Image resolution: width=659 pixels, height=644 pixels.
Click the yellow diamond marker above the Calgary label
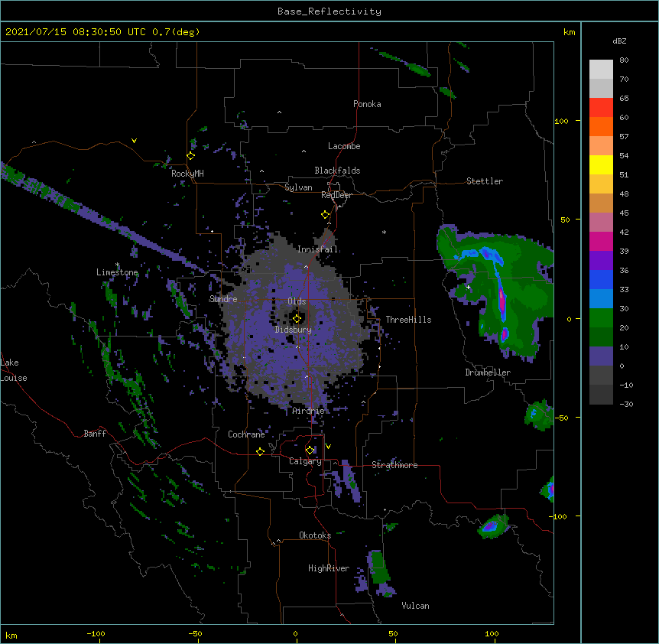tap(310, 450)
